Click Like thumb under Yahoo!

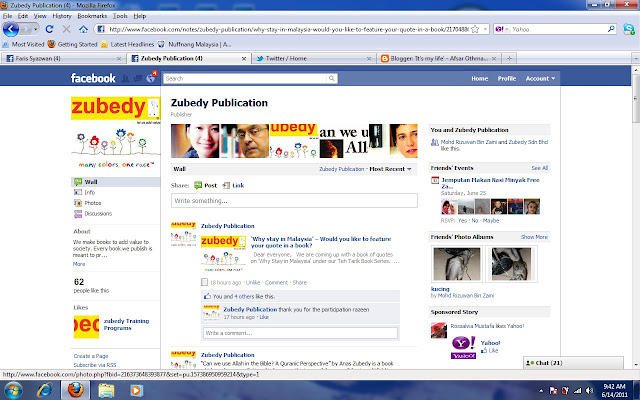click(484, 350)
